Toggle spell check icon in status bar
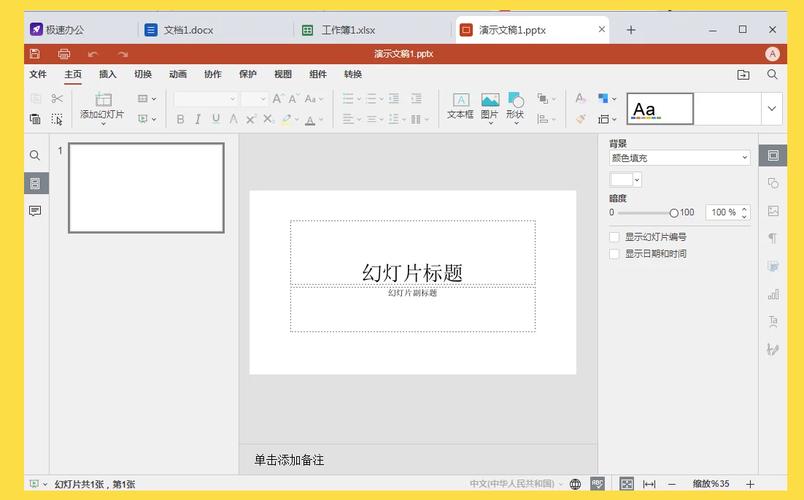This screenshot has width=804, height=500. (597, 484)
